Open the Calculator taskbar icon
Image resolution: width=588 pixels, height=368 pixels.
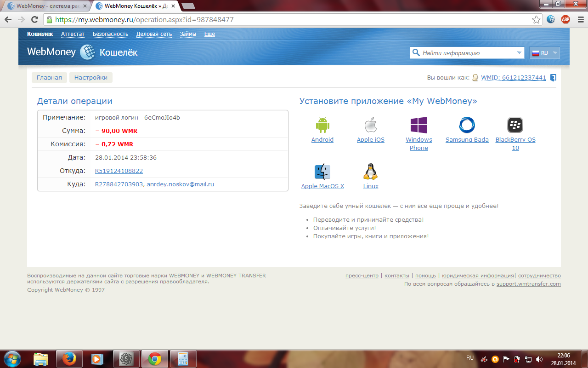tap(183, 359)
